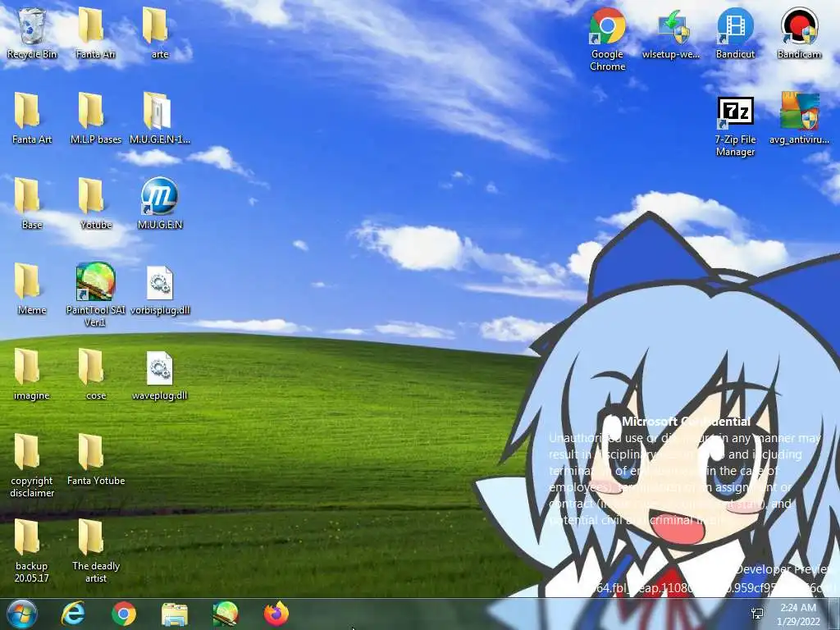Select the M.U.G.E.N application shortcut
This screenshot has width=840, height=630.
point(160,203)
